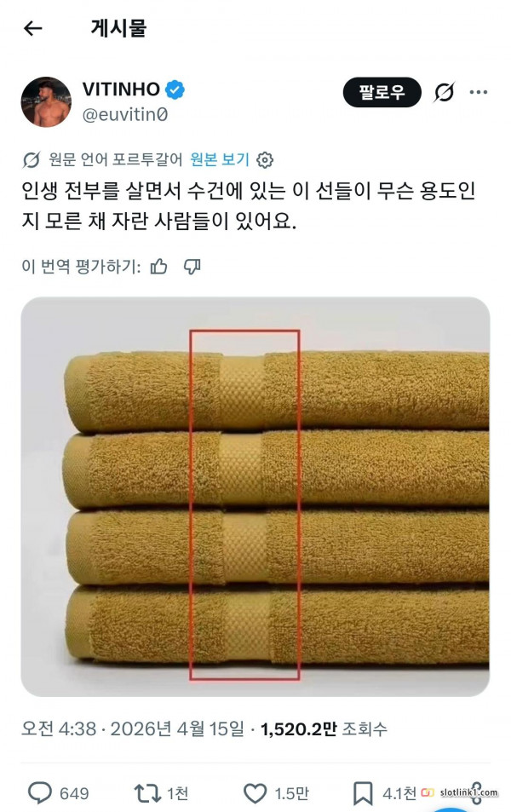This screenshot has height=812, width=511.
Task: Like the post with heart icon
Action: [x=255, y=793]
